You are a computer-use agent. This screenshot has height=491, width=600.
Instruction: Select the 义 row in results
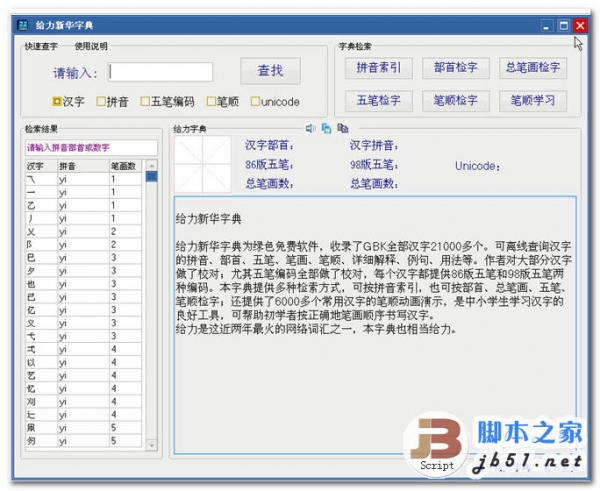coord(83,323)
